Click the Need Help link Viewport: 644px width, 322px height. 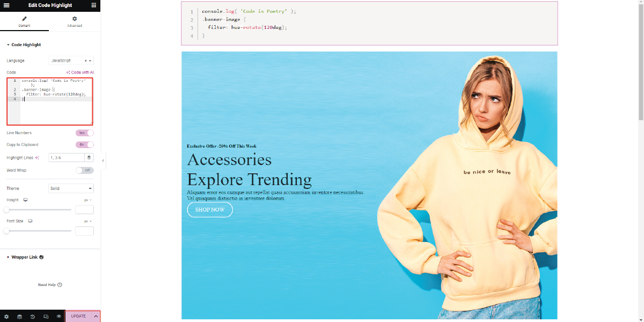click(x=50, y=285)
